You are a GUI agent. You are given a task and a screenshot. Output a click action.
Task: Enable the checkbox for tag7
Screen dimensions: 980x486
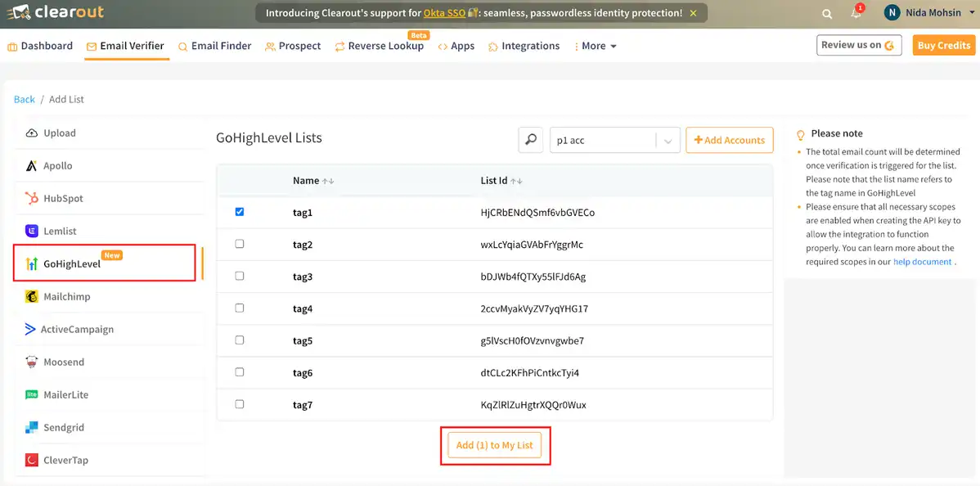pos(239,404)
